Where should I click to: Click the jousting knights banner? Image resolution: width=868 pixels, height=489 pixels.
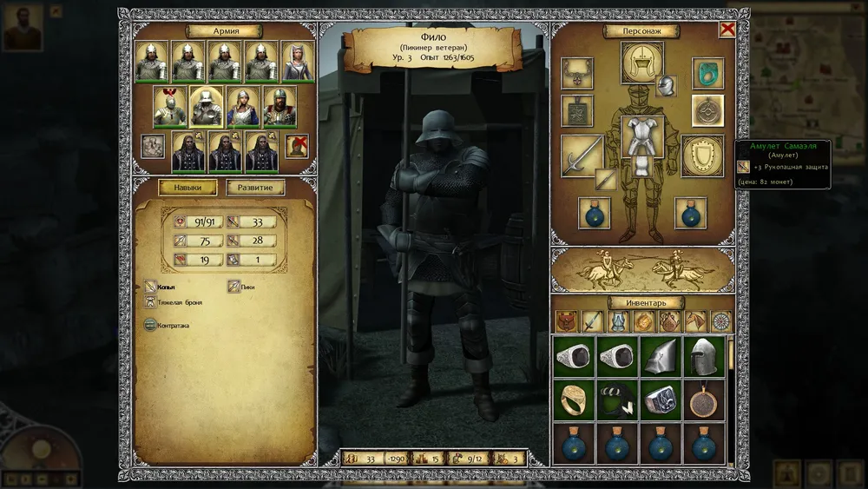coord(642,270)
